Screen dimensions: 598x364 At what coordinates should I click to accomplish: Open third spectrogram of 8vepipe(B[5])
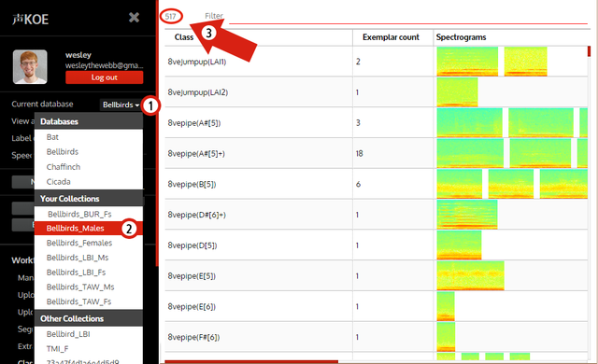point(563,184)
